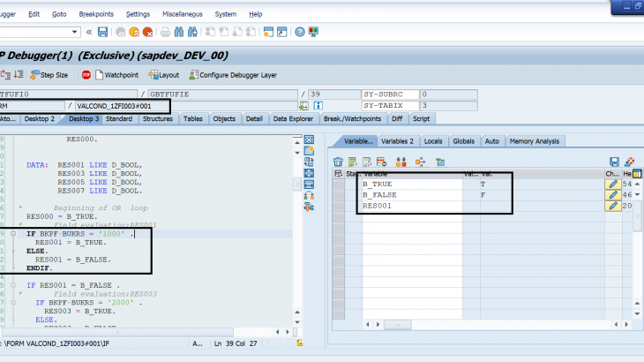Collapse the IF BKPF-BUKRS = '1000' block

tap(13, 233)
